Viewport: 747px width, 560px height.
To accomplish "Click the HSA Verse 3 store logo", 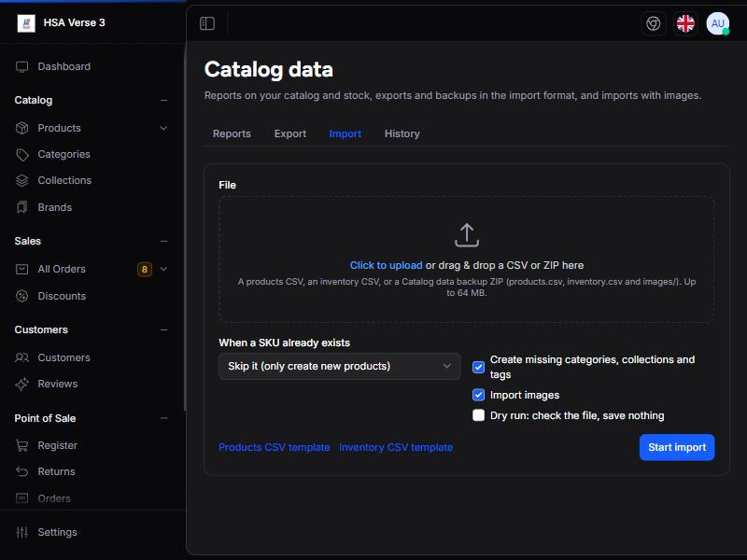I will [26, 22].
